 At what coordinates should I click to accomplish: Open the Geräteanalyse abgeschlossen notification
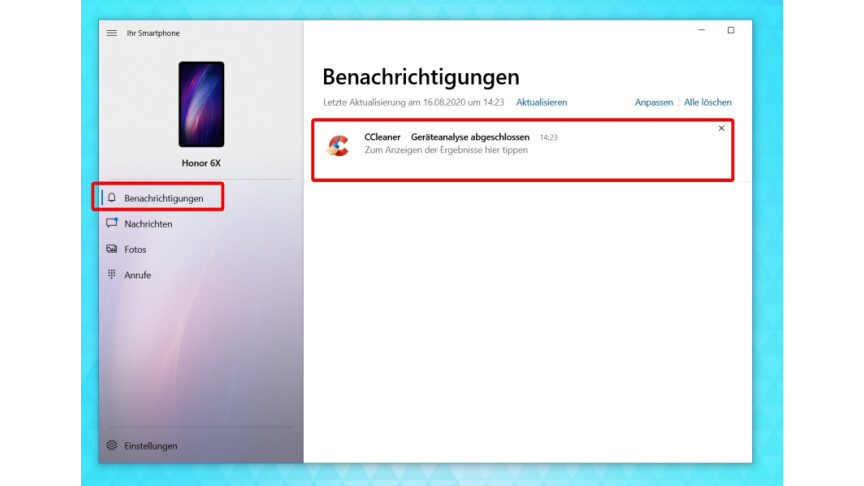click(522, 150)
